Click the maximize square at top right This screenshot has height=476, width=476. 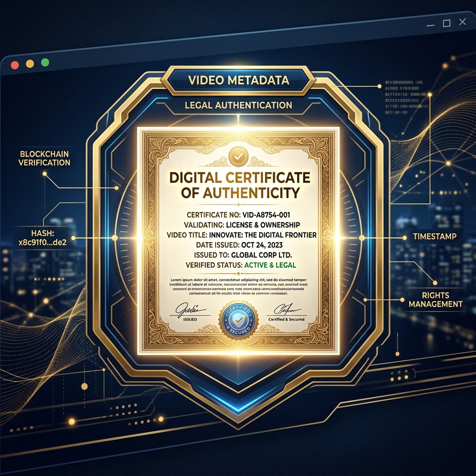pyautogui.click(x=447, y=23)
